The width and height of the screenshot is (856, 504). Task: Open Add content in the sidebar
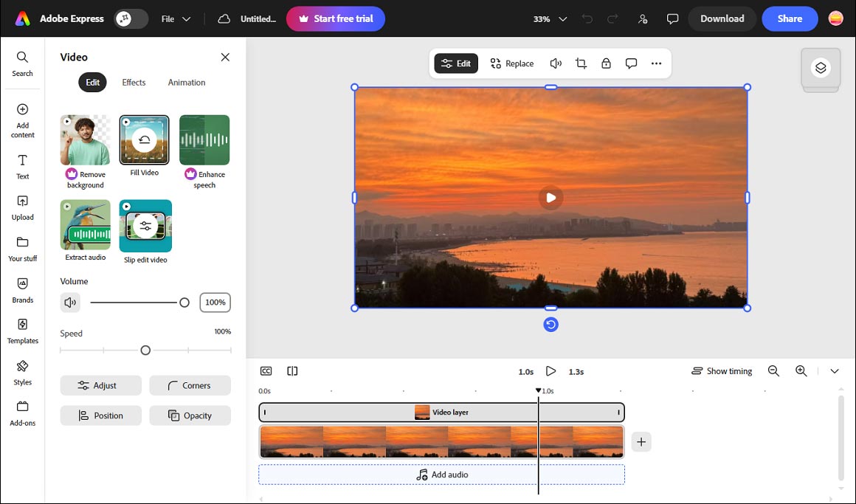[x=22, y=121]
